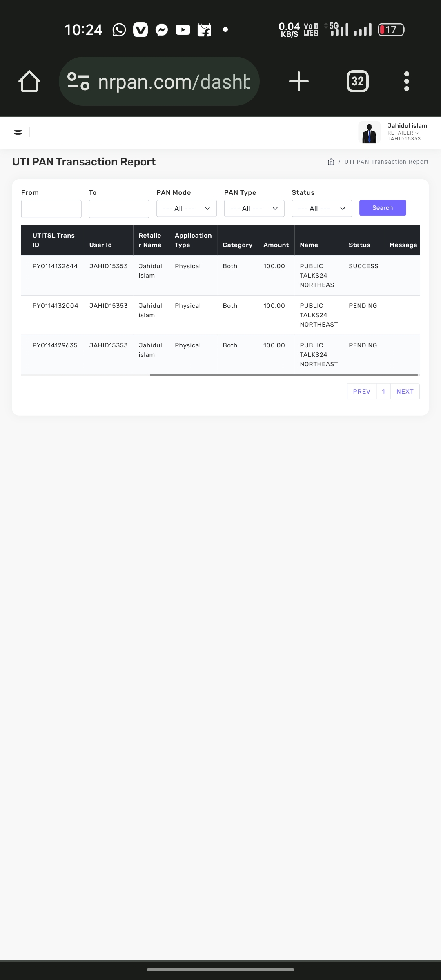441x980 pixels.
Task: Select page 1 in pagination
Action: click(383, 392)
